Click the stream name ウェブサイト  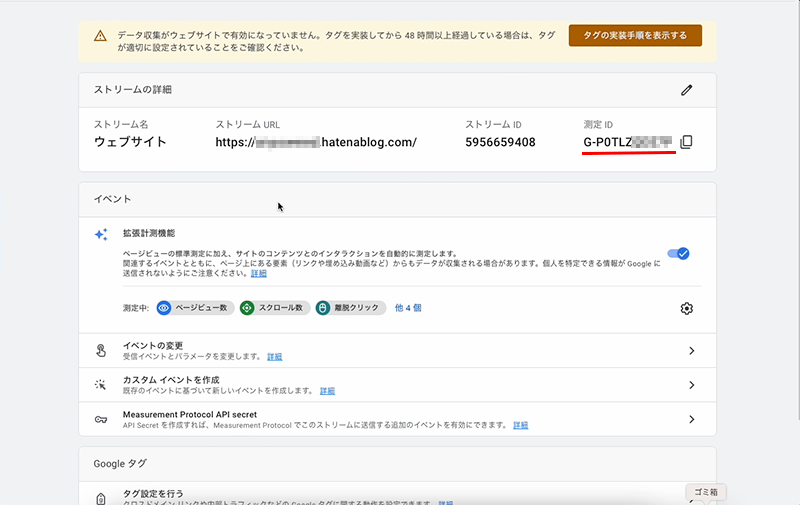tap(130, 142)
